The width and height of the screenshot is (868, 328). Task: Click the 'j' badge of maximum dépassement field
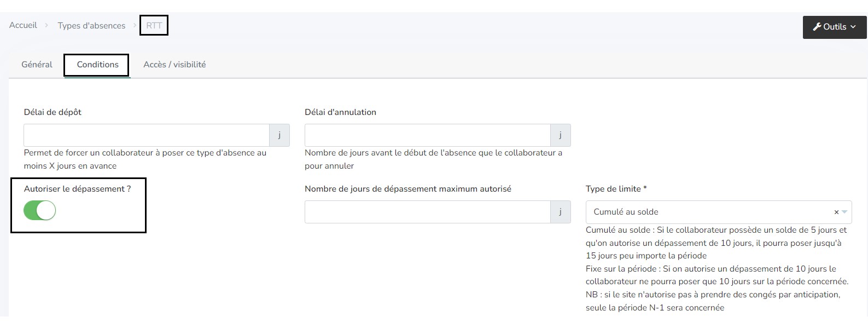click(x=560, y=212)
